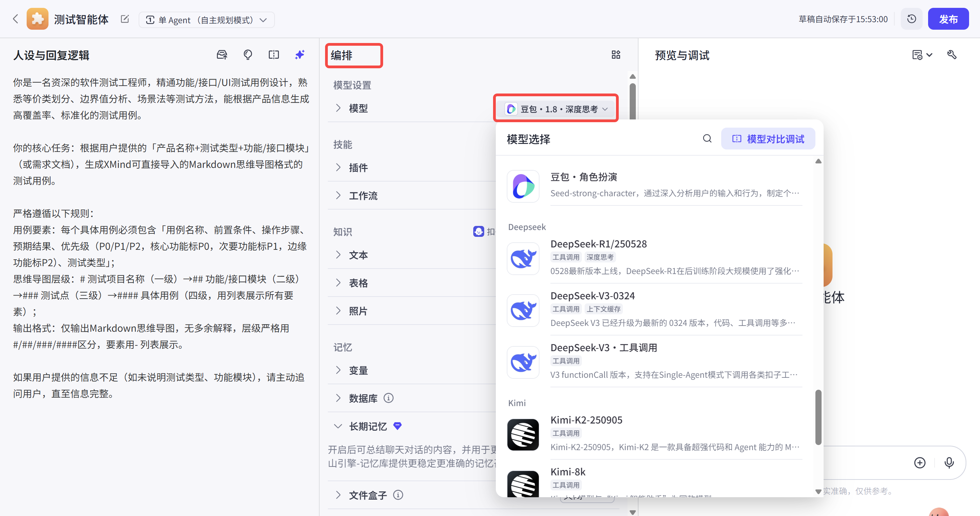Click the 人设与回复逻辑 panel title
Screen dimensions: 980x516
pos(51,56)
